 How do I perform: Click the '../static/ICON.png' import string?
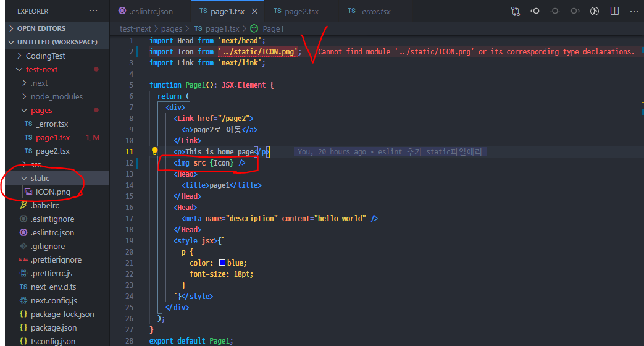pos(257,51)
